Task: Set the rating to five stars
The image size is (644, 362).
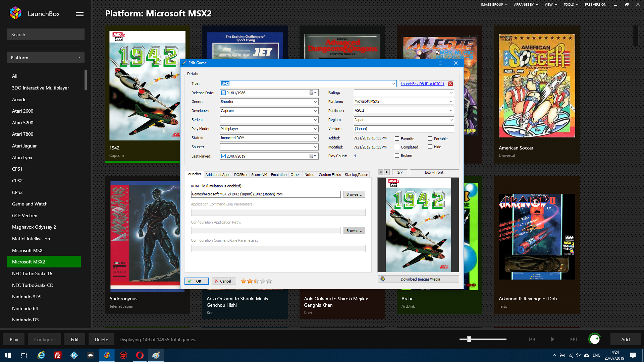Action: tap(269, 281)
